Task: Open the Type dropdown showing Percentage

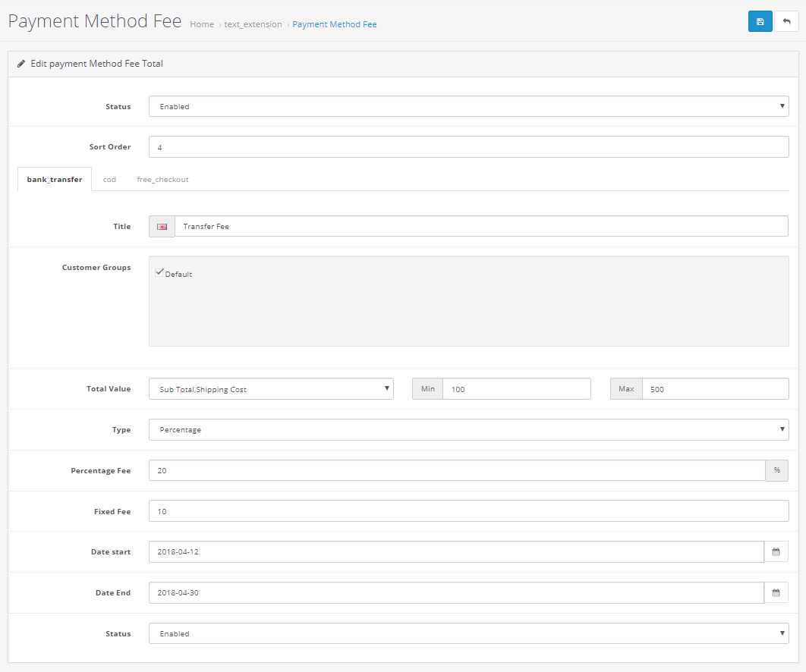Action: [x=468, y=430]
